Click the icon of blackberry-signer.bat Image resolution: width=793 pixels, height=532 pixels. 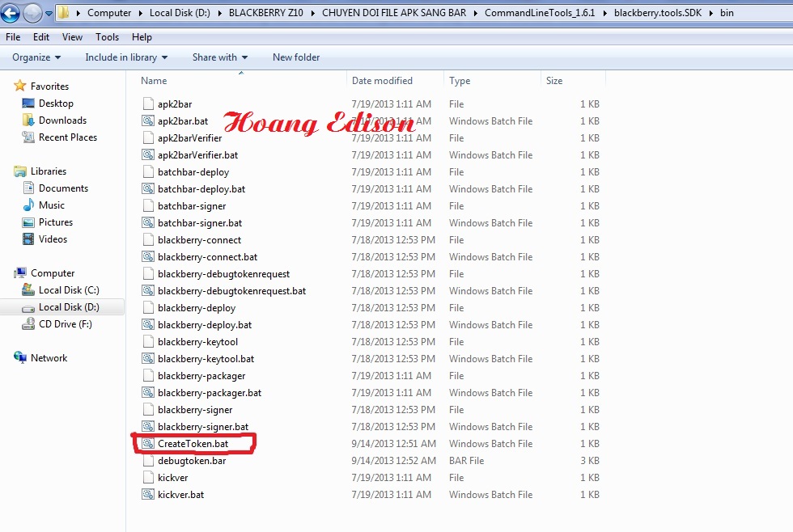click(147, 426)
